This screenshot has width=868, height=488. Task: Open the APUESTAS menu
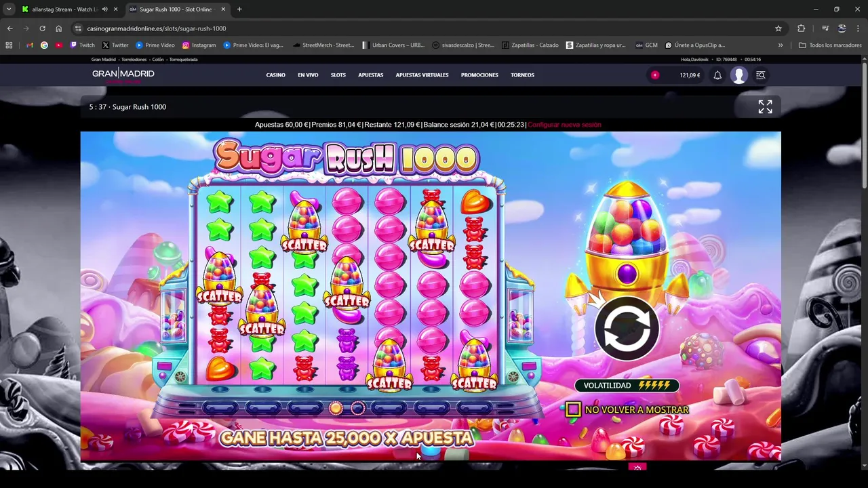[x=370, y=75]
